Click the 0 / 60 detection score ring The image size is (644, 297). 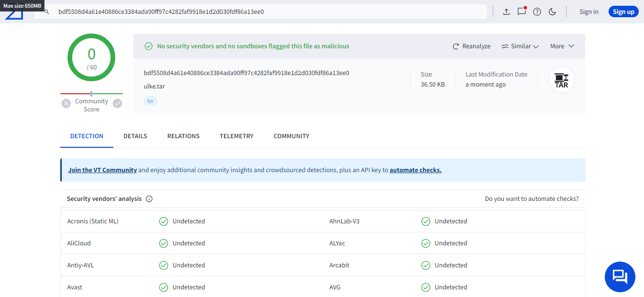pos(91,57)
